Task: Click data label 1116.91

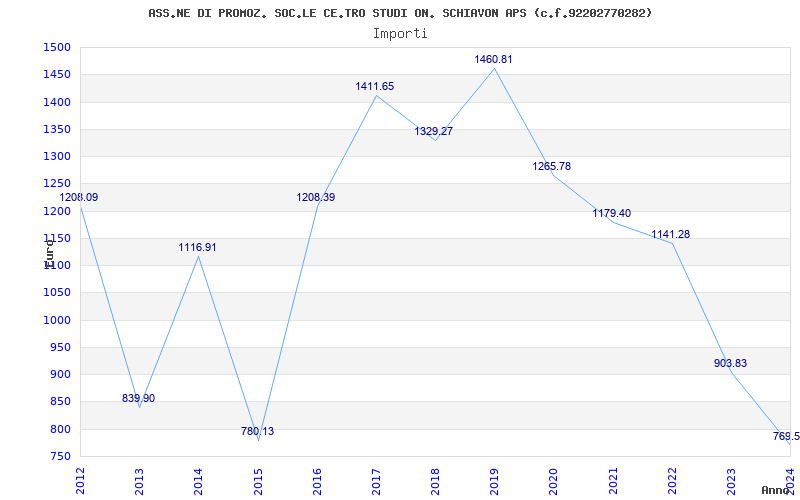Action: (x=197, y=247)
